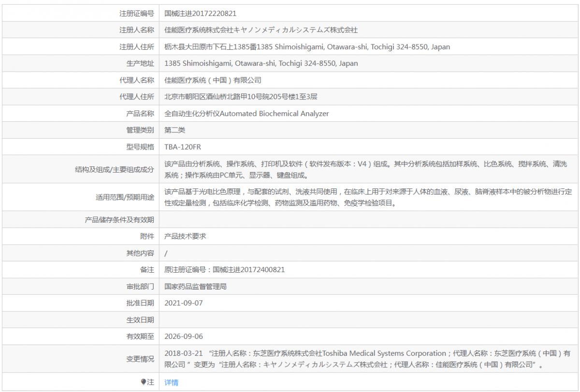Click the 审批部门 value 国家药品监督管理局

click(x=196, y=287)
